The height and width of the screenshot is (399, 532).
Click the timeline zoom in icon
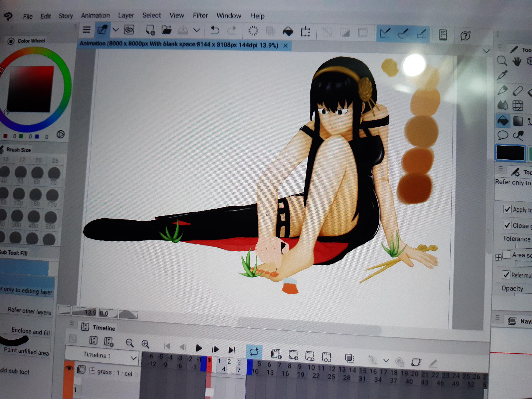tap(145, 344)
